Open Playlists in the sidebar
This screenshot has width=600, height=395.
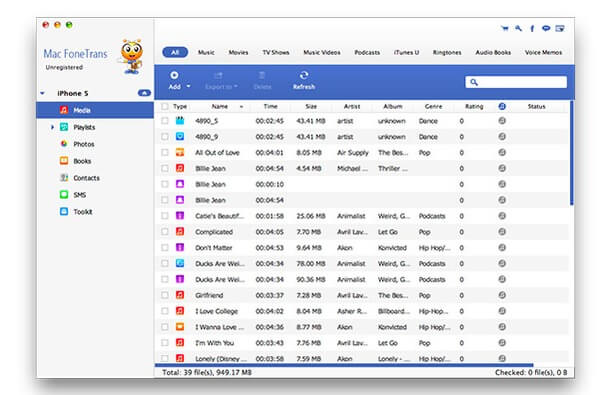[84, 127]
